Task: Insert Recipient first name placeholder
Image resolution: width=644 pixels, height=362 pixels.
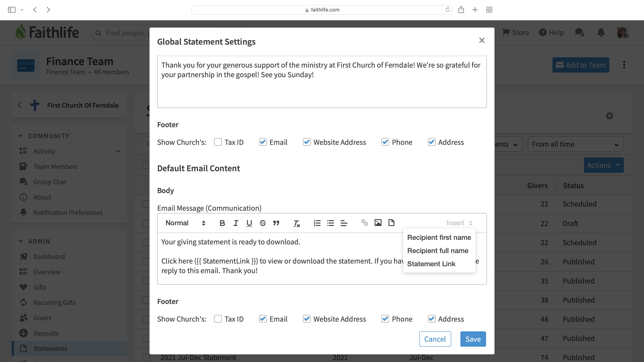Action: pyautogui.click(x=439, y=237)
